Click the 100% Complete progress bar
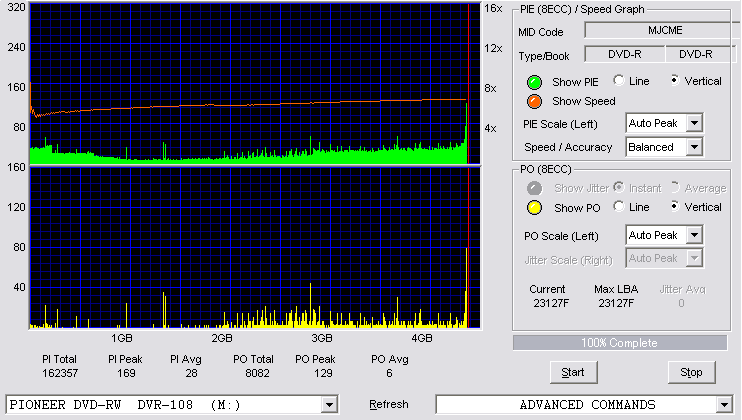The width and height of the screenshot is (742, 420). [619, 343]
